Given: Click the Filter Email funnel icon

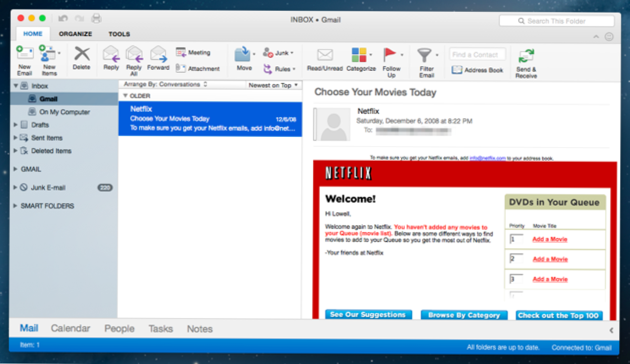Looking at the screenshot, I should (x=425, y=55).
